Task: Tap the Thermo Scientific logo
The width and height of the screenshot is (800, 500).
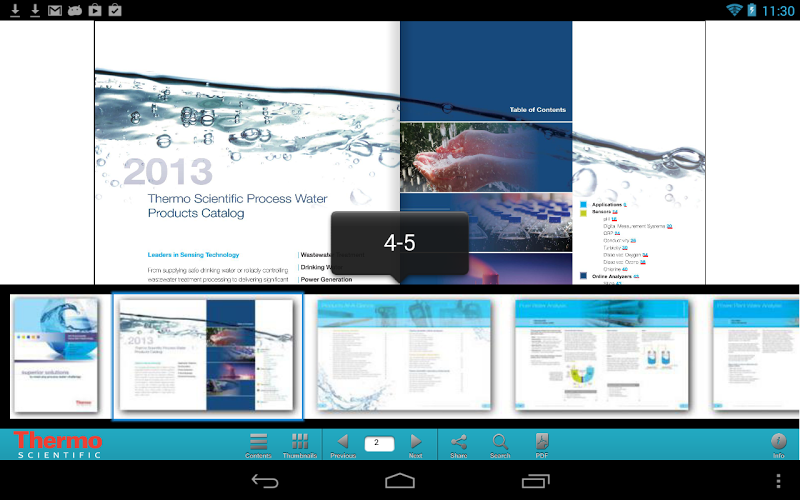Action: [58, 444]
